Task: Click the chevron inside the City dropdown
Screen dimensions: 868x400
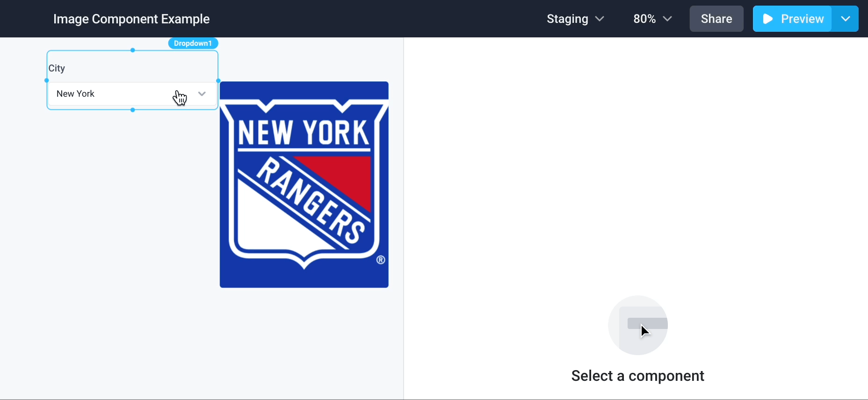Action: [202, 93]
